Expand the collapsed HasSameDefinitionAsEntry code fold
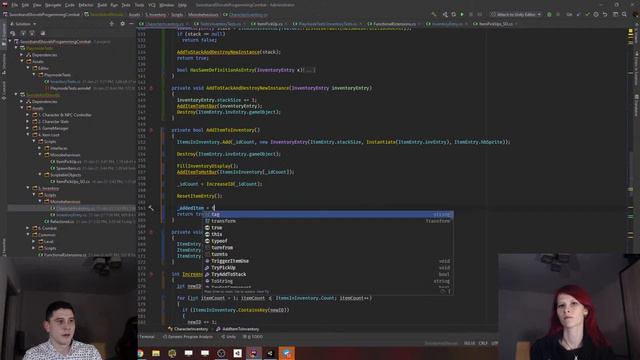The height and width of the screenshot is (360, 640). [x=310, y=70]
